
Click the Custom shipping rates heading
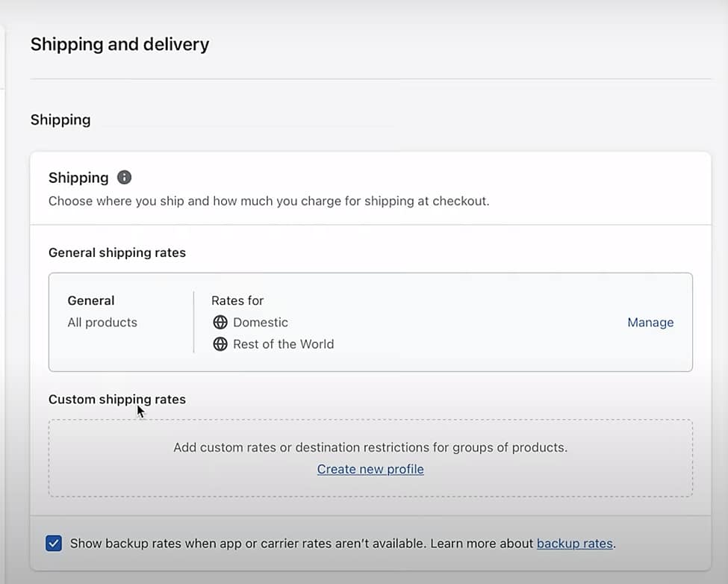pyautogui.click(x=117, y=399)
